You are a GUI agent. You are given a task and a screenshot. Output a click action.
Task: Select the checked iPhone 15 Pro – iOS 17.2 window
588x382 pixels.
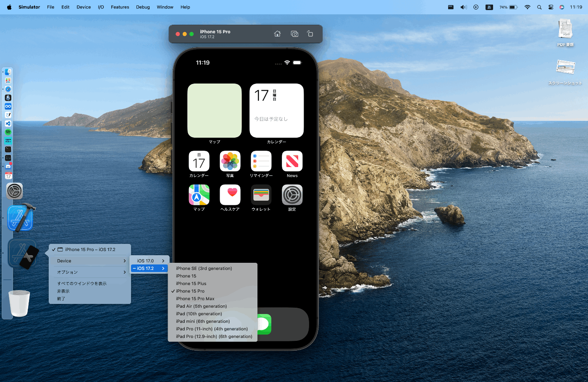tap(90, 249)
